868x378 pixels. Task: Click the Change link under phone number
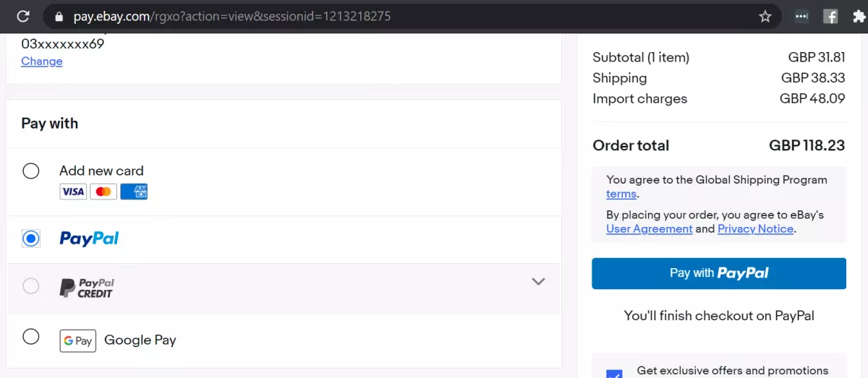(42, 61)
